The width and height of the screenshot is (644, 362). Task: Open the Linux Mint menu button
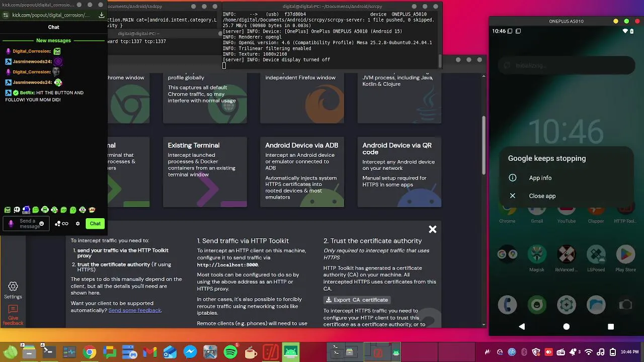coord(10,352)
